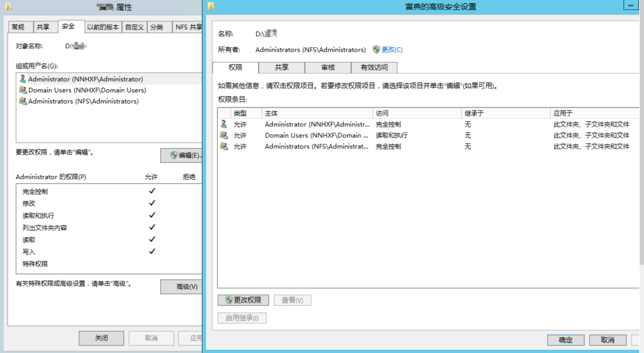Click the 更改权限 button
This screenshot has width=644, height=353.
point(243,300)
